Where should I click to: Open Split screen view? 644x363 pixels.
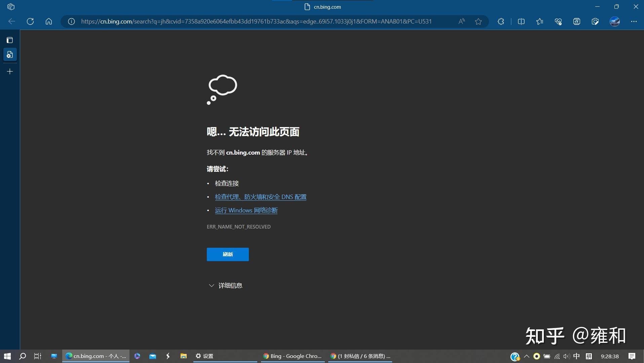(x=521, y=22)
